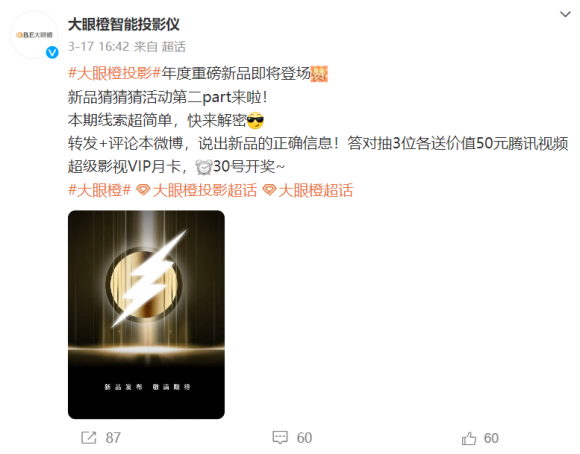Click the diamond icon before 大眼橙超话
Viewport: 580px width, 454px height.
[x=269, y=190]
